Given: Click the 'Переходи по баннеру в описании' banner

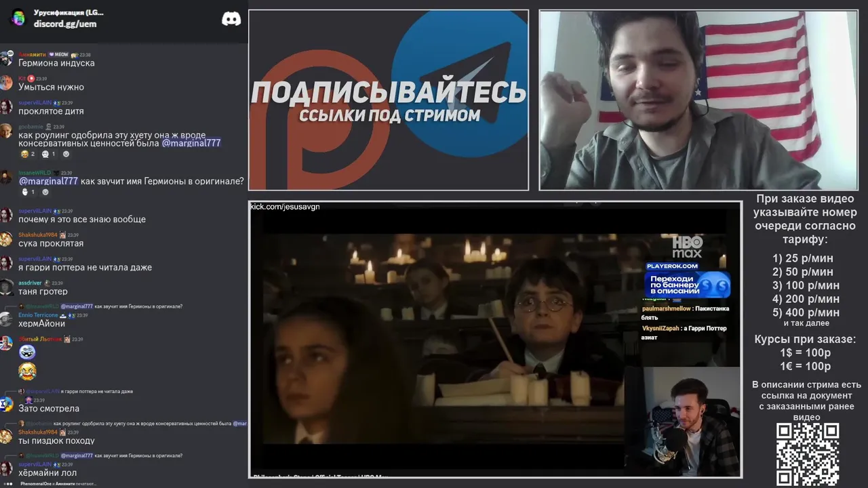Looking at the screenshot, I should pyautogui.click(x=688, y=284).
